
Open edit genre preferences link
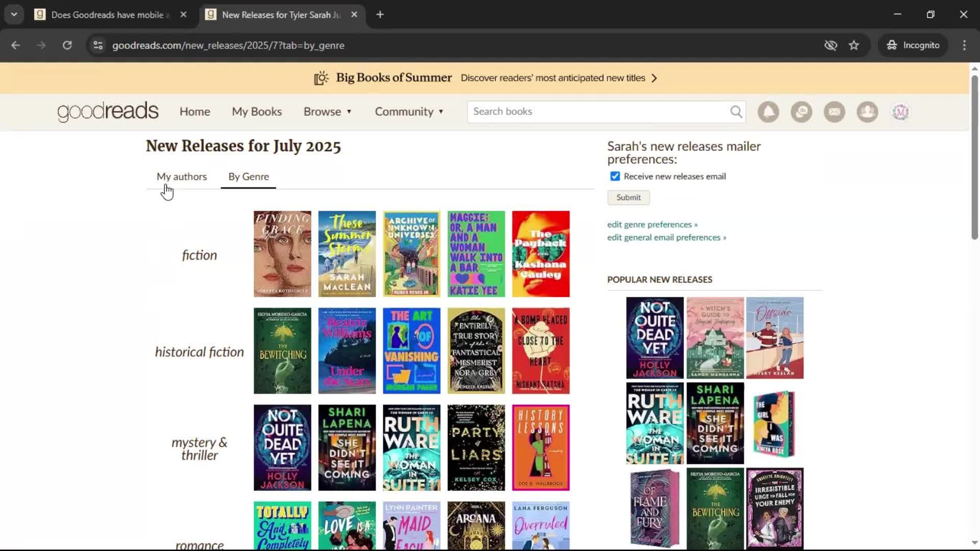(652, 224)
